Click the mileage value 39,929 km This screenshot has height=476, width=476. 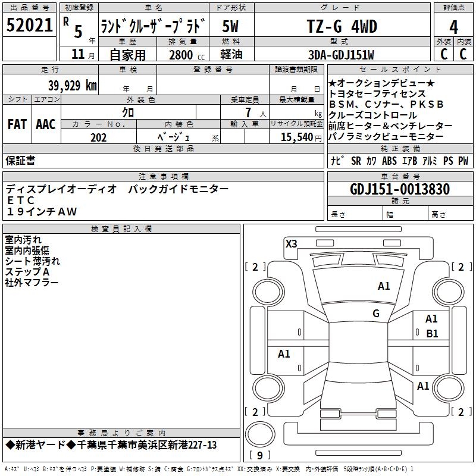pyautogui.click(x=72, y=86)
